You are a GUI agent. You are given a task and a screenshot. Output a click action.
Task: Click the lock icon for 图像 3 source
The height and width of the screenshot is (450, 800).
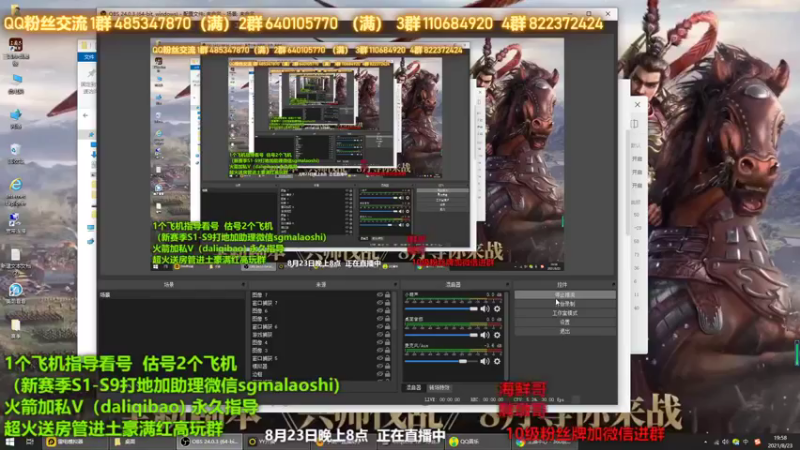coord(388,351)
